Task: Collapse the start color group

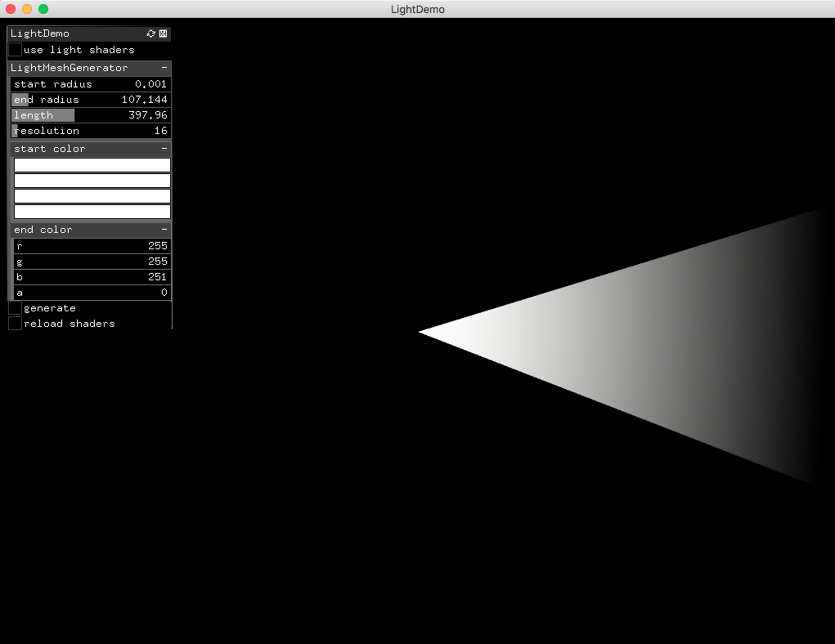Action: click(x=165, y=149)
